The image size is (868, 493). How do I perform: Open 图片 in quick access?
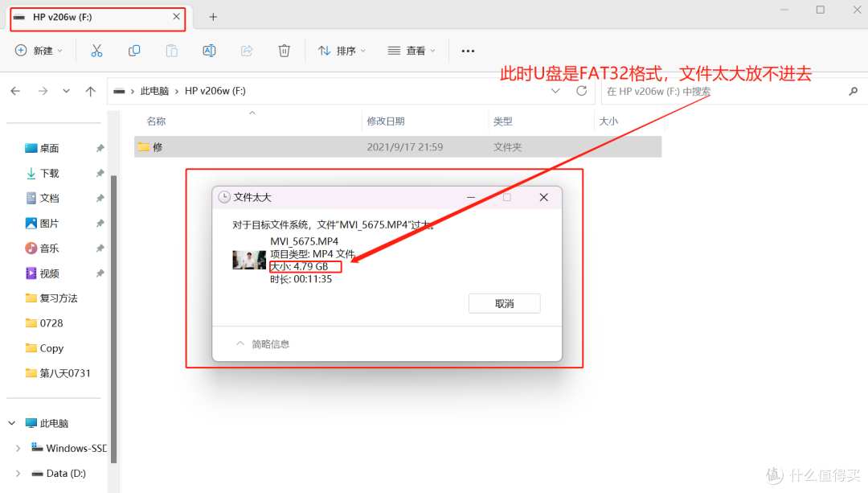coord(42,224)
